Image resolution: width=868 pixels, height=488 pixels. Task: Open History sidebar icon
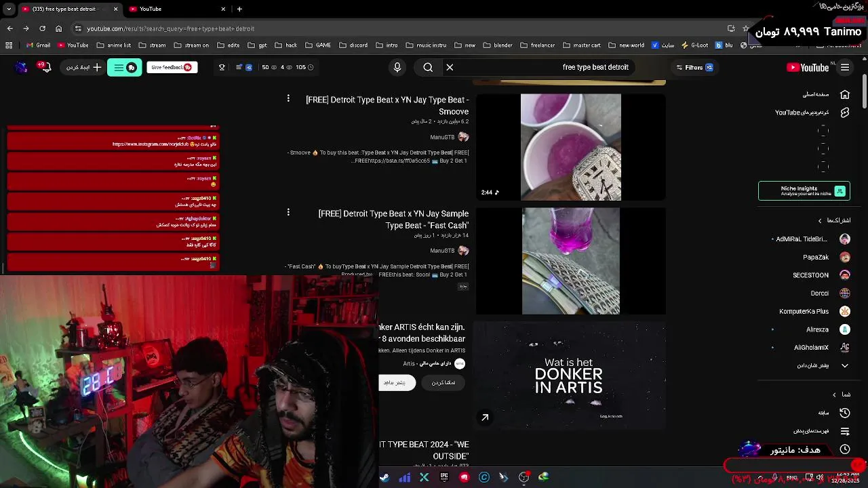point(845,413)
